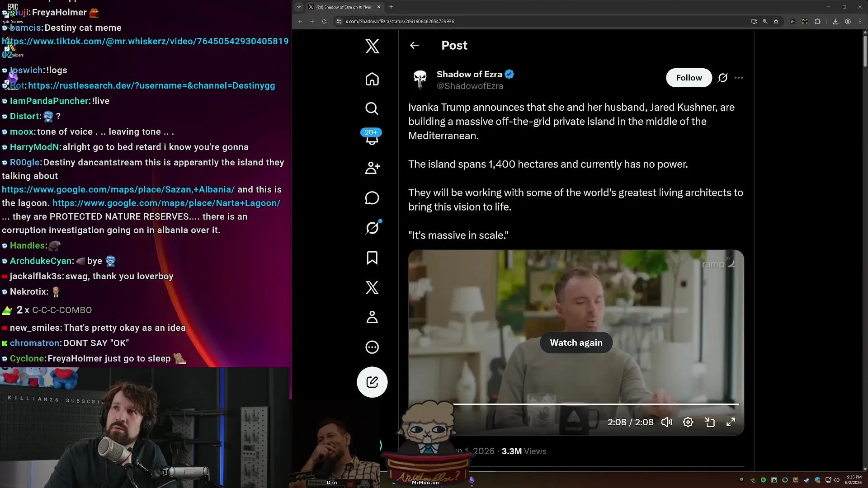This screenshot has height=488, width=868.
Task: Open Grok from the X sidebar
Action: click(372, 228)
